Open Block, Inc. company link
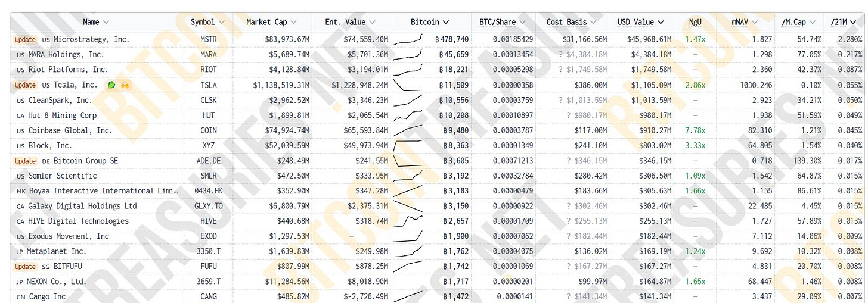This screenshot has height=303, width=868. tap(50, 146)
